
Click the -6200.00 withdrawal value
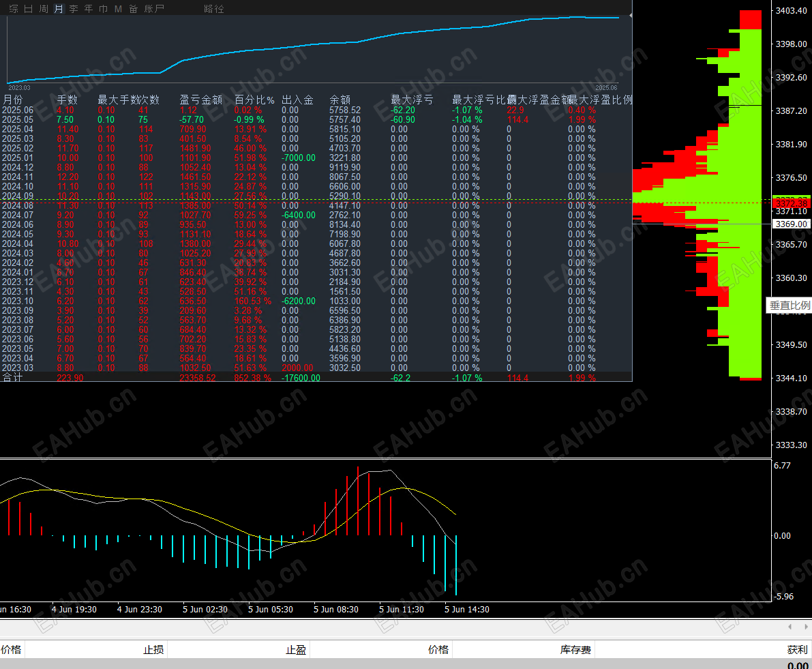(x=299, y=301)
